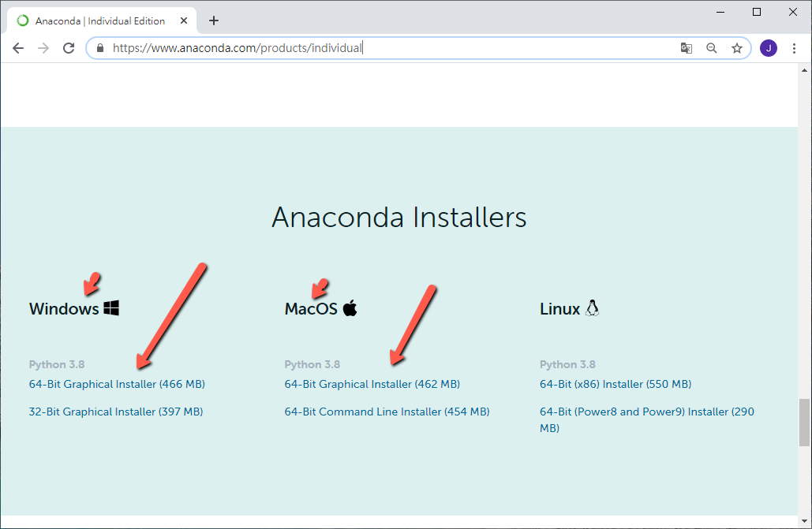The height and width of the screenshot is (529, 812).
Task: Open a new browser tab
Action: point(213,20)
